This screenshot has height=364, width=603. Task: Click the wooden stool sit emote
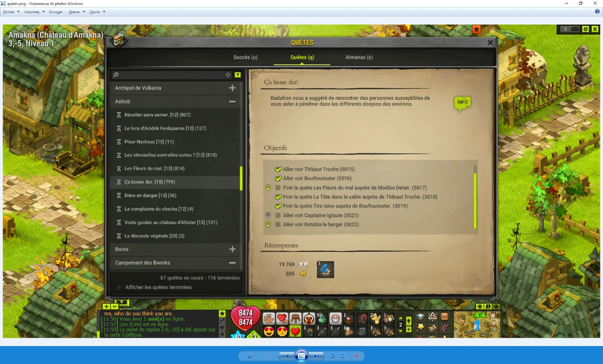[295, 318]
